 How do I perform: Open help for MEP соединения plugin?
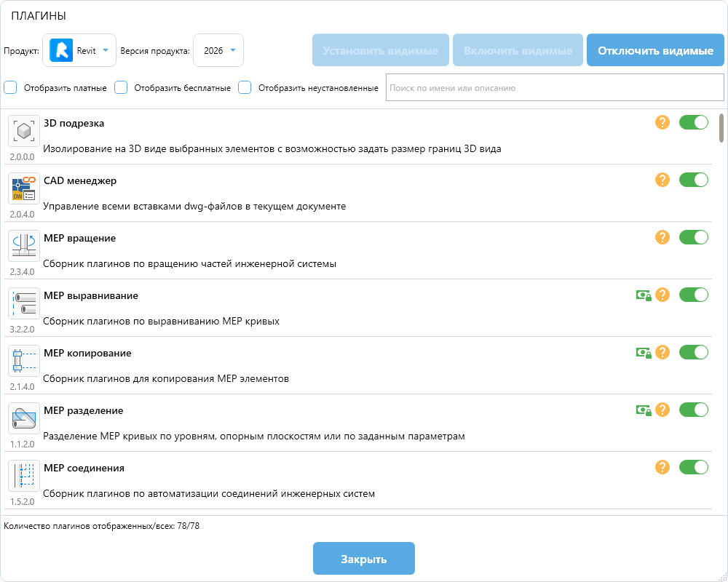click(x=662, y=467)
